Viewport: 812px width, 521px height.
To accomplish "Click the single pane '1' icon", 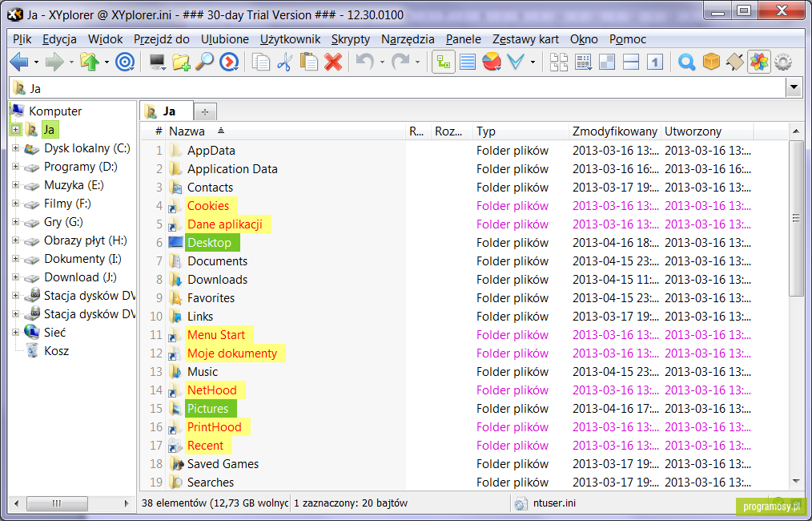I will (x=655, y=63).
